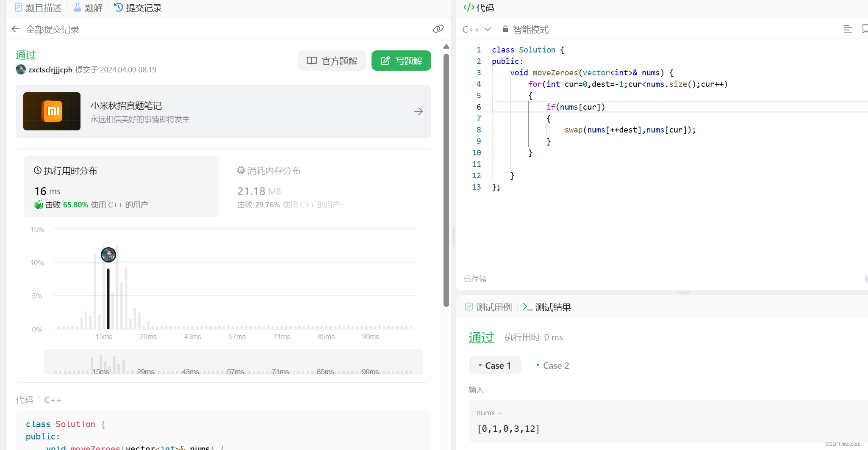The width and height of the screenshot is (868, 450).
Task: Click the swap line in code editor
Action: click(630, 130)
